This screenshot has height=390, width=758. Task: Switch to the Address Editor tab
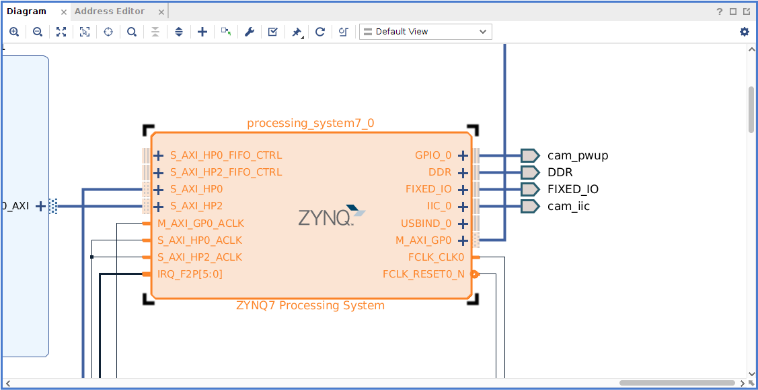click(110, 11)
